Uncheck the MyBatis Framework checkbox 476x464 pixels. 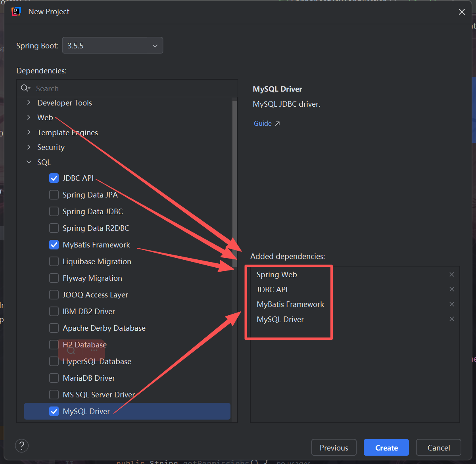click(54, 245)
